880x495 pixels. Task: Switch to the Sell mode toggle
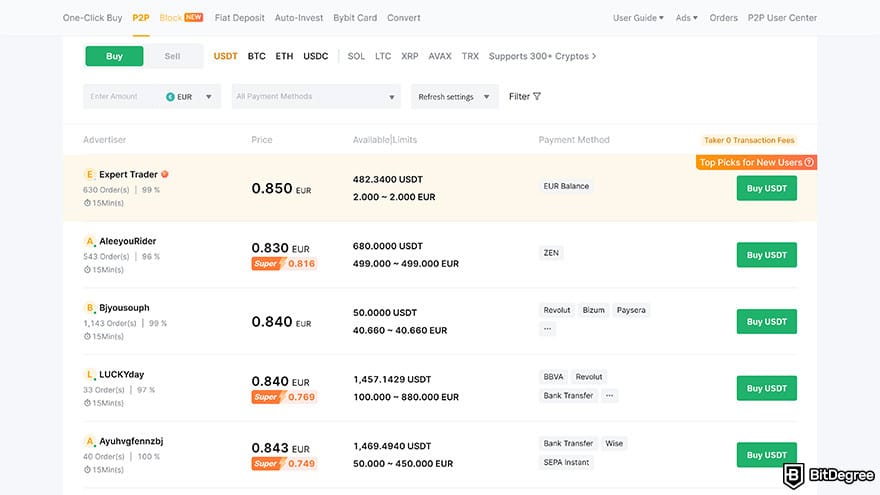pos(172,56)
